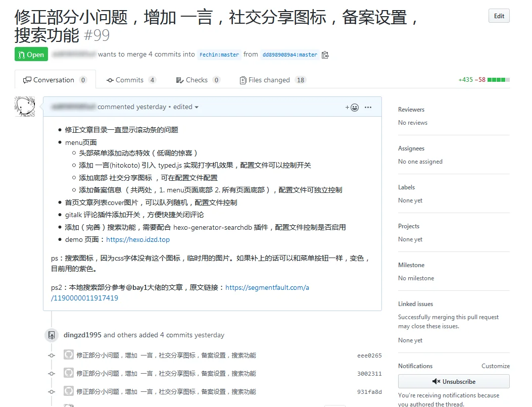Click the No reviews text
532x407 pixels.
pos(413,123)
